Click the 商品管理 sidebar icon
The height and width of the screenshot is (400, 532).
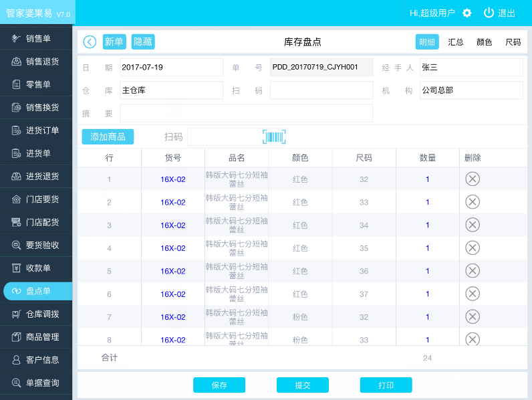click(16, 337)
